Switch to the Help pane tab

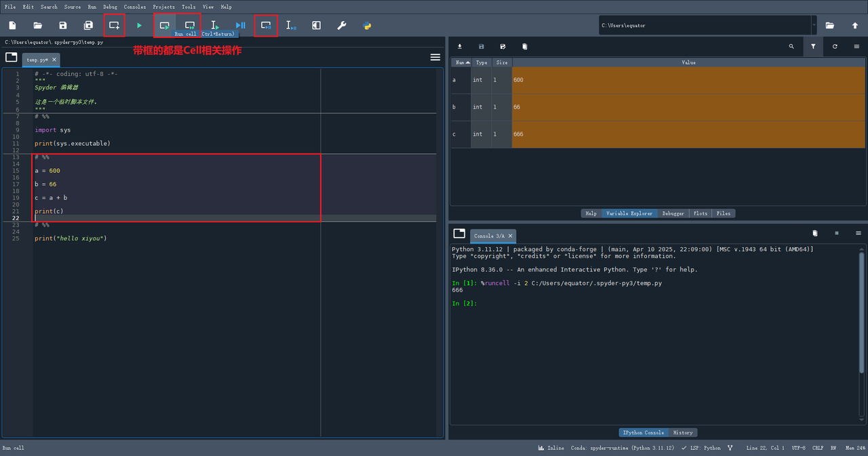click(591, 213)
